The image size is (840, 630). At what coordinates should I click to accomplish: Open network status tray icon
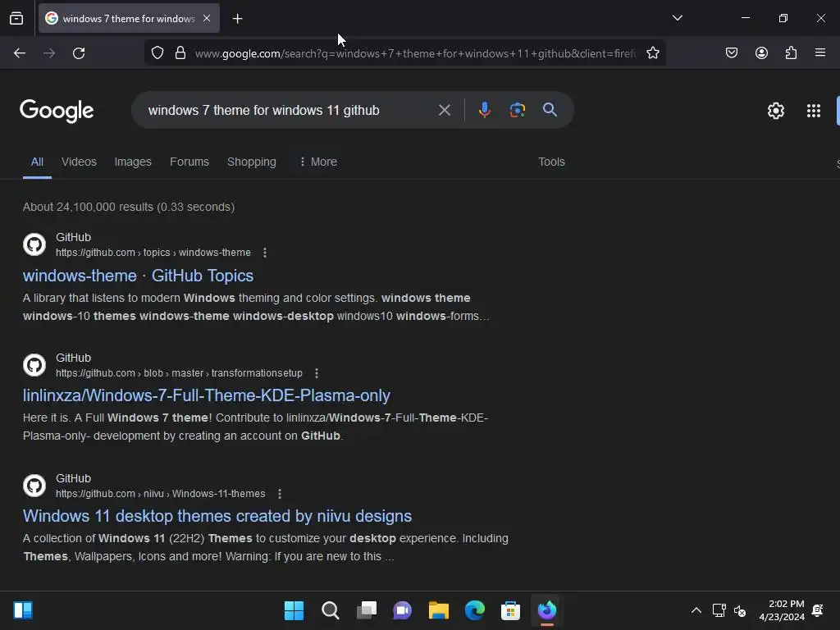[719, 610]
